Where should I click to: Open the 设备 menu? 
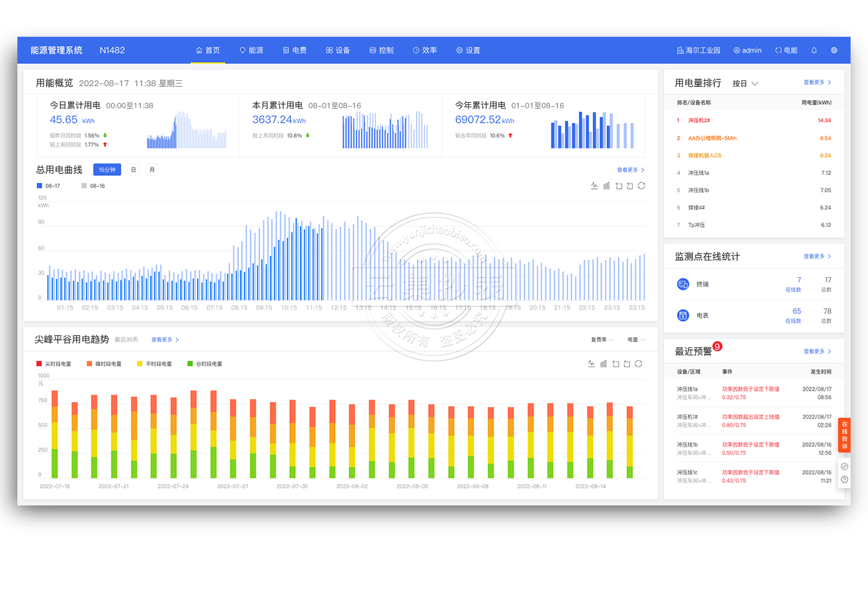338,50
